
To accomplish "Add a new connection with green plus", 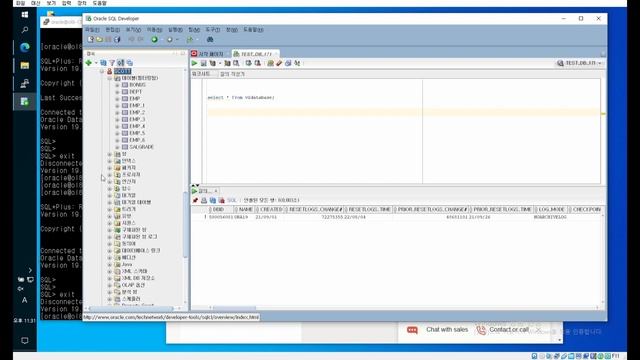I will click(89, 62).
